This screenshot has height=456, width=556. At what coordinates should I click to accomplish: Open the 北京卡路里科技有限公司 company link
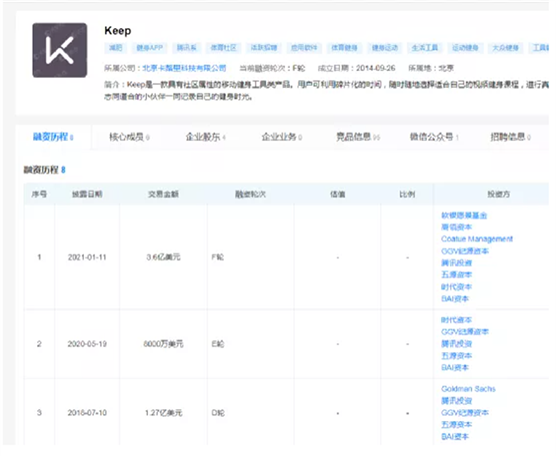[x=184, y=68]
